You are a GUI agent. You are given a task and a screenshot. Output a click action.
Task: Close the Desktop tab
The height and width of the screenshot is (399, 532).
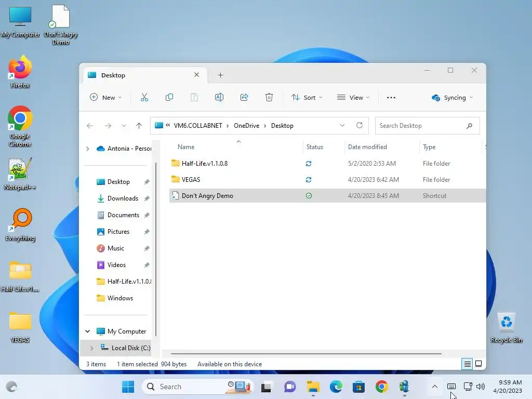[x=196, y=75]
